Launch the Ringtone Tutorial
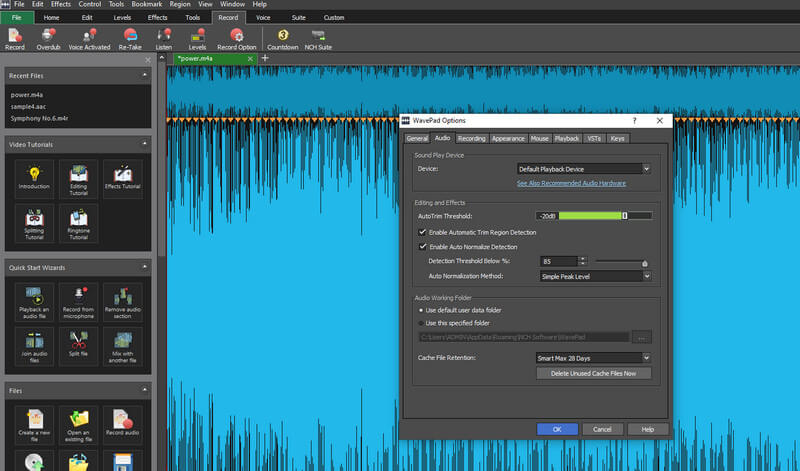The image size is (800, 471). 78,222
